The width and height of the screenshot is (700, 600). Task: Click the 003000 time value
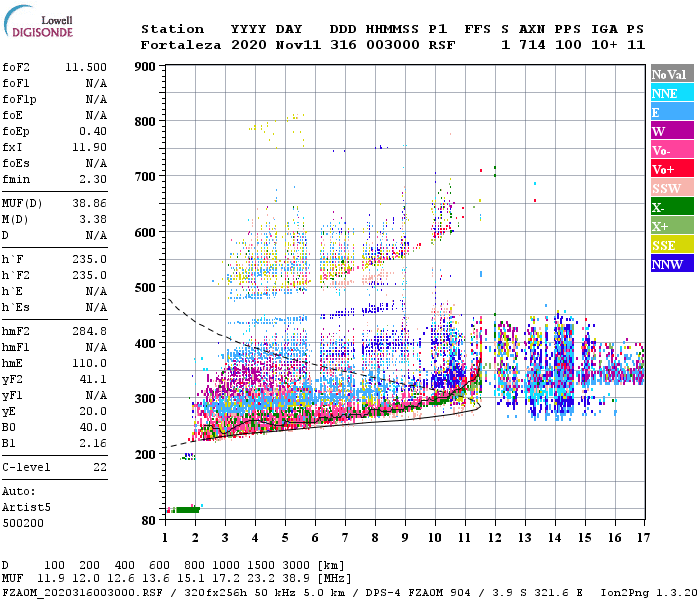pos(393,45)
